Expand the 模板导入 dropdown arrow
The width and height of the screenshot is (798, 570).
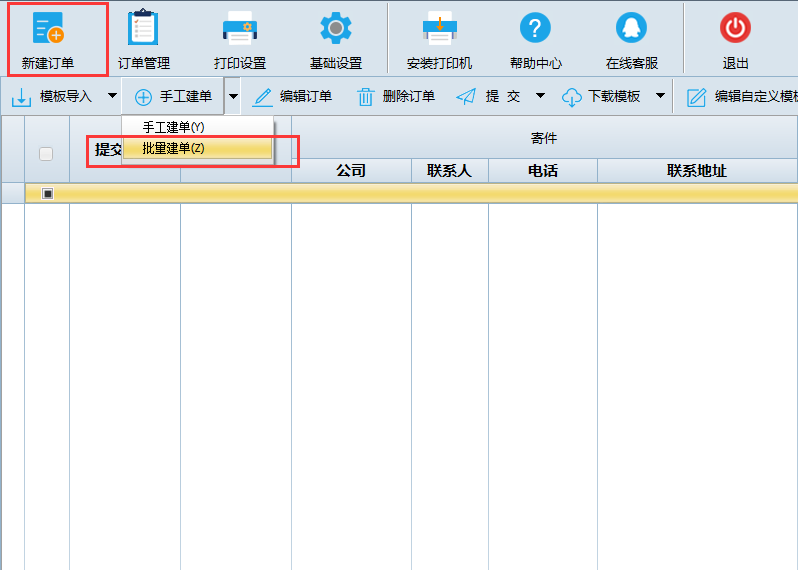coord(112,96)
